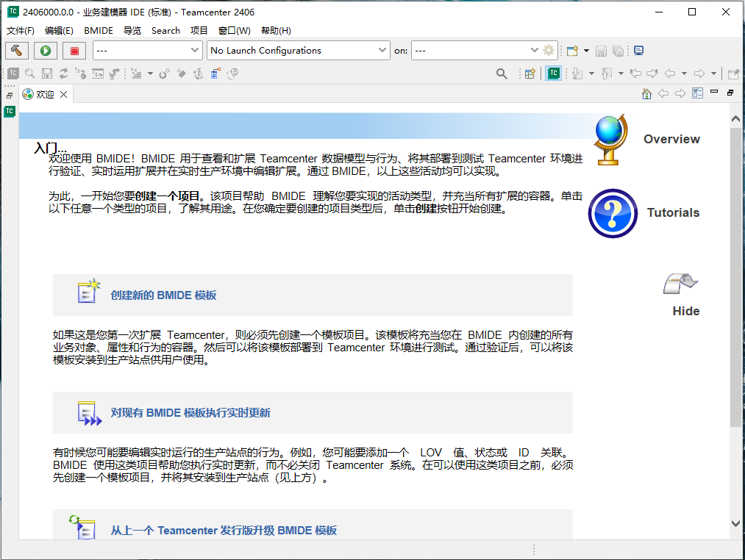This screenshot has width=745, height=560.
Task: Open the 文件(F) menu
Action: point(21,30)
